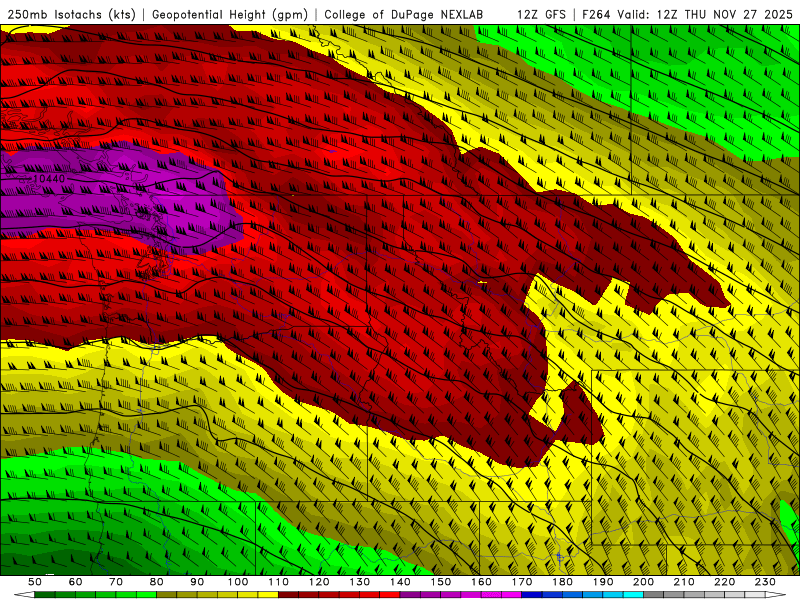Click the '130' label on the color scale
The width and height of the screenshot is (800, 600).
pyautogui.click(x=360, y=582)
